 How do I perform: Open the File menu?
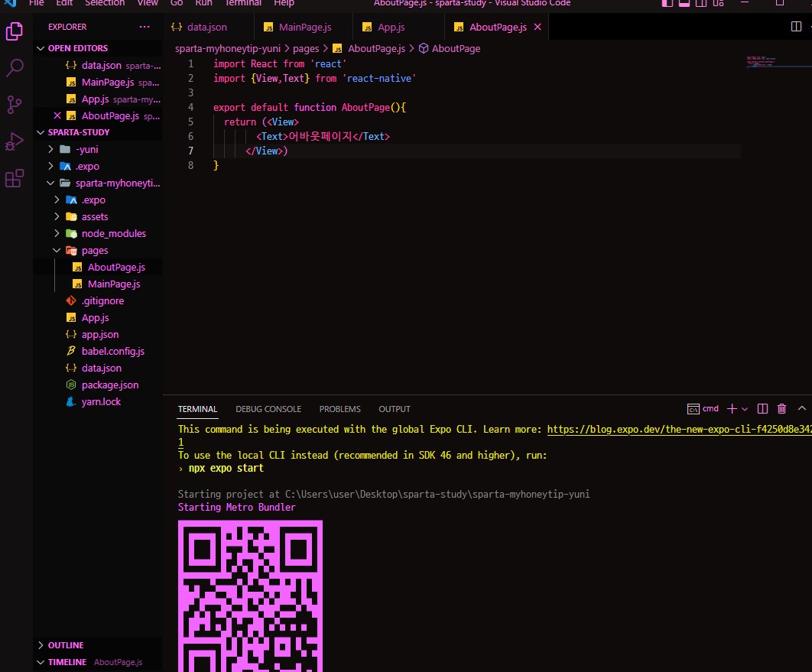coord(36,3)
